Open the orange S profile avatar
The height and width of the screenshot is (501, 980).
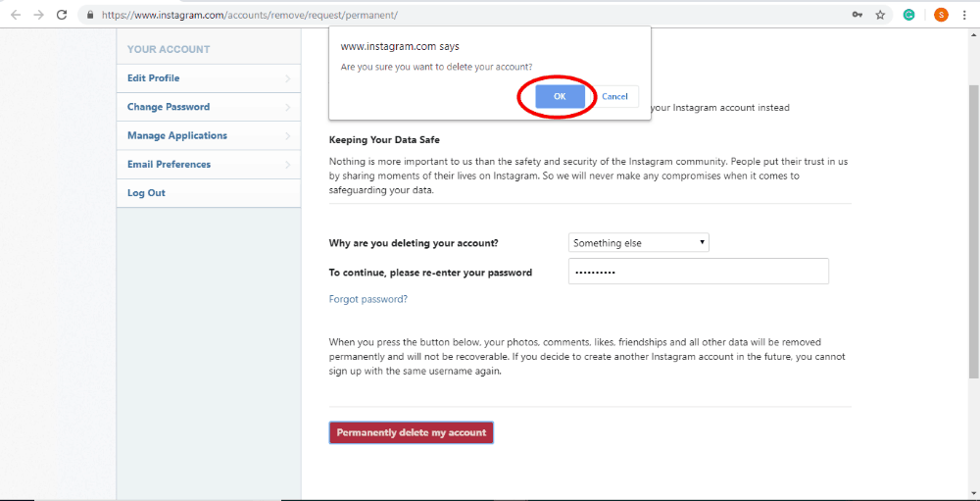click(941, 15)
